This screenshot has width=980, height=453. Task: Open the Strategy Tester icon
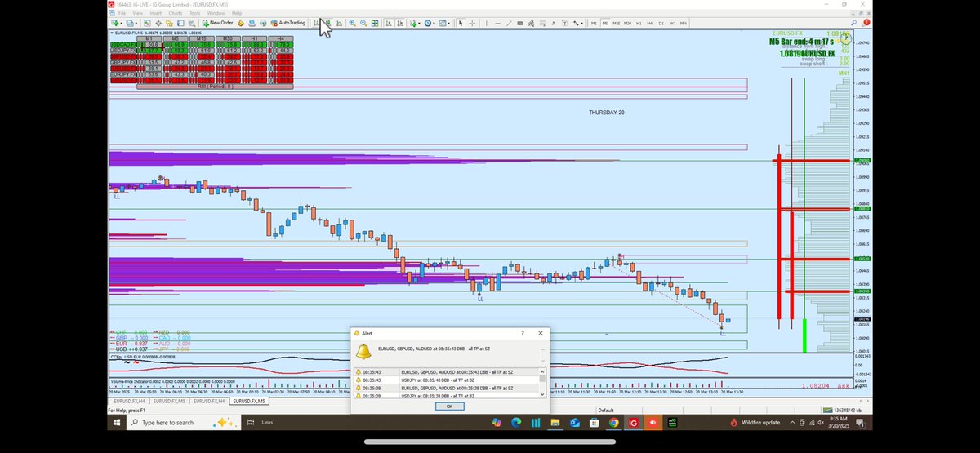coord(192,23)
